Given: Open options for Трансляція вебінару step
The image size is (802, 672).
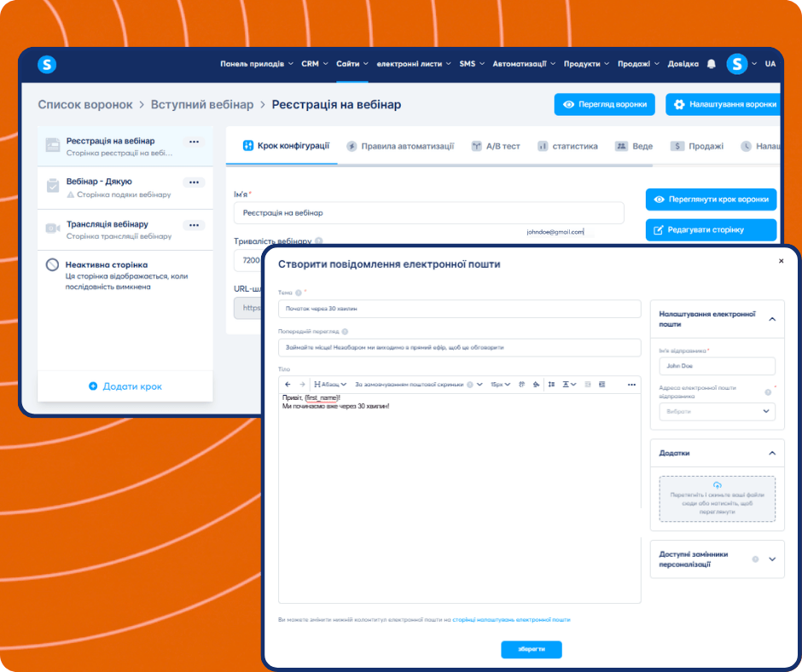Looking at the screenshot, I should click(194, 225).
